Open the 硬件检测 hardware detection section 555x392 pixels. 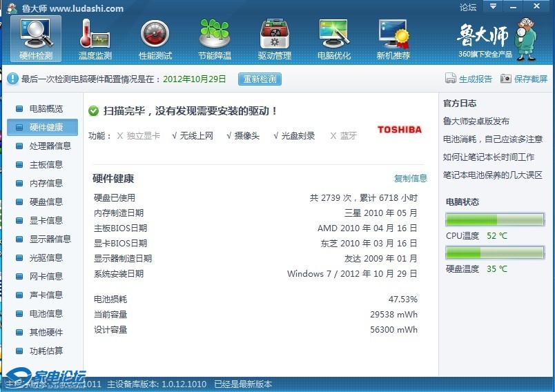(x=36, y=39)
